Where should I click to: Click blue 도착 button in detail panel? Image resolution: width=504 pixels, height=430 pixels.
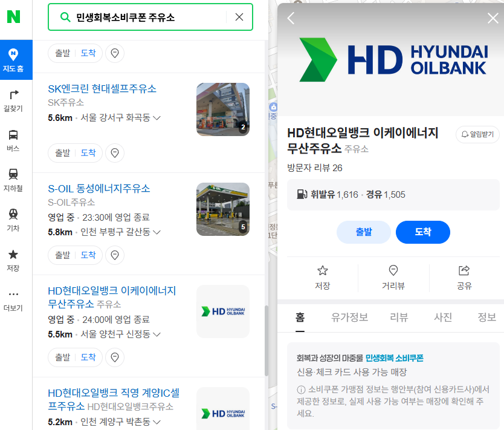422,232
